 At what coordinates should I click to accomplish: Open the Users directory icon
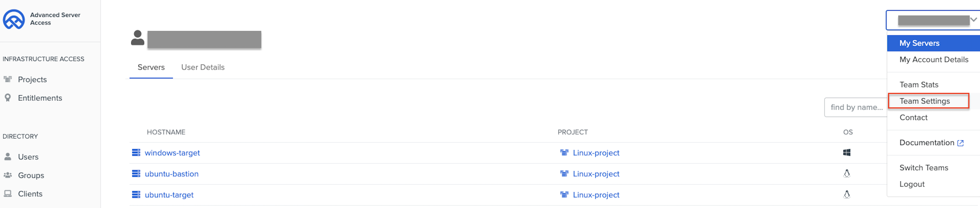coord(8,157)
